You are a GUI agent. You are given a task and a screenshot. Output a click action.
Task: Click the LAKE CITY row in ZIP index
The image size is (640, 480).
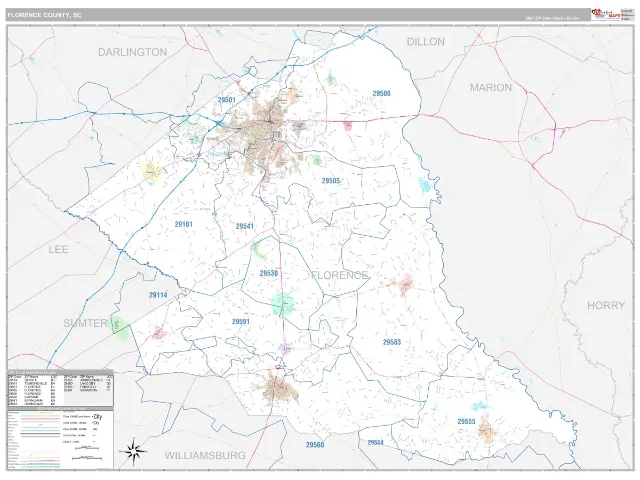coord(88,383)
